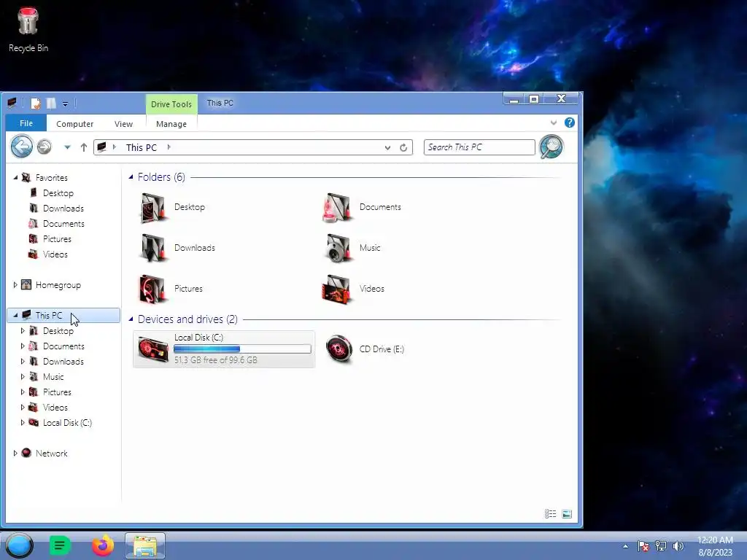Select the Desktop folder icon

(152, 208)
